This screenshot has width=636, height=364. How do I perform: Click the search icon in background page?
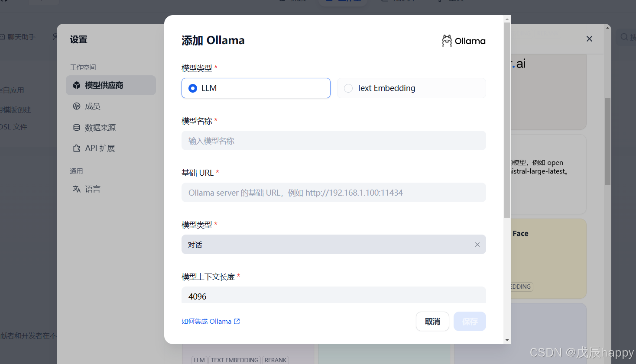pos(624,37)
